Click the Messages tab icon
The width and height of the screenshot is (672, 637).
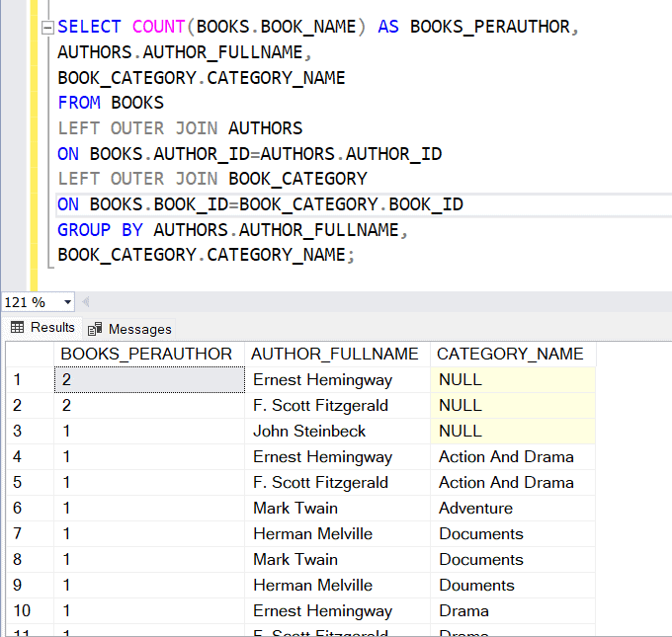point(95,329)
